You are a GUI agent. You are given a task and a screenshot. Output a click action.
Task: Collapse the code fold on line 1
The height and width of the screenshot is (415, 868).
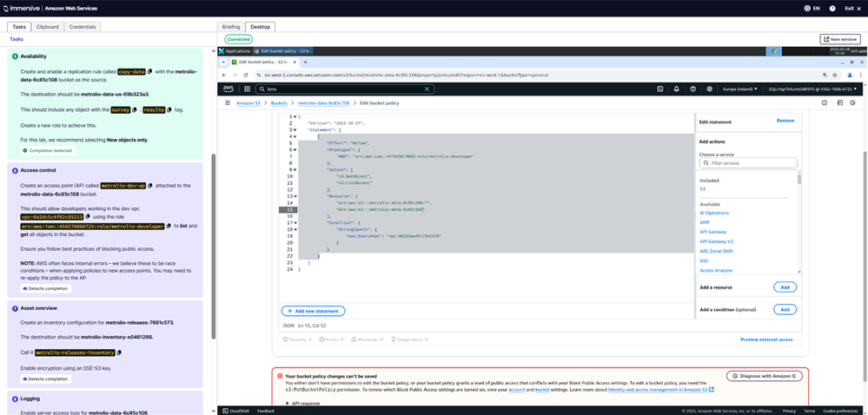[x=295, y=116]
